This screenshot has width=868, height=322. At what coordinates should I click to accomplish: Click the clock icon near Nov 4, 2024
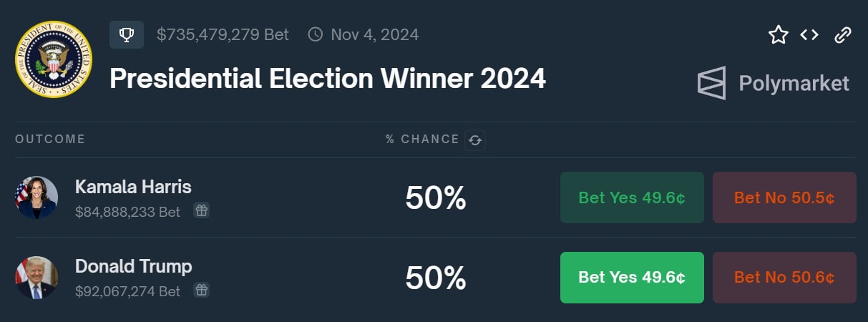pyautogui.click(x=315, y=34)
